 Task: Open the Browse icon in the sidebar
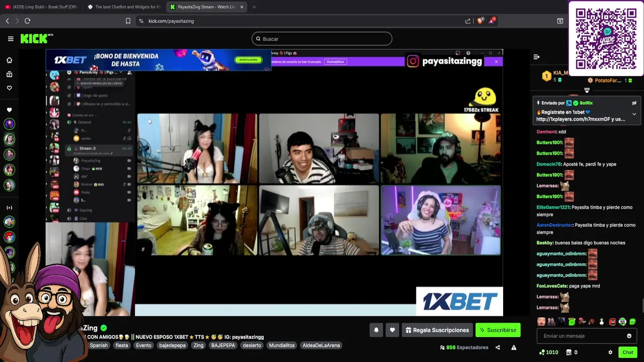coord(9,74)
